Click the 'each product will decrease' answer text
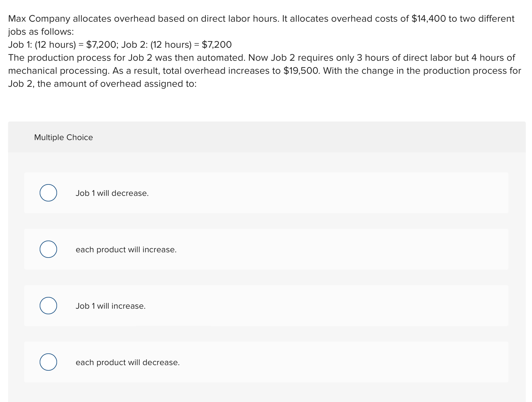The image size is (532, 402). click(x=128, y=362)
